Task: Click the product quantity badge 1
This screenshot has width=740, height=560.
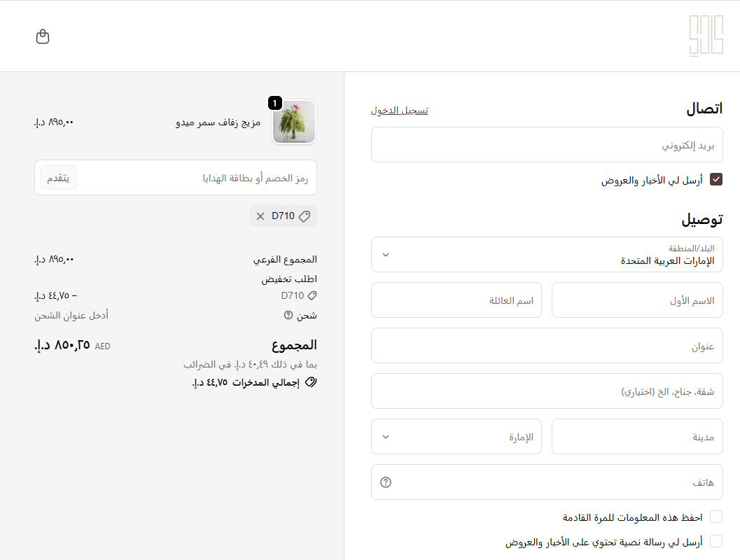Action: (x=275, y=103)
